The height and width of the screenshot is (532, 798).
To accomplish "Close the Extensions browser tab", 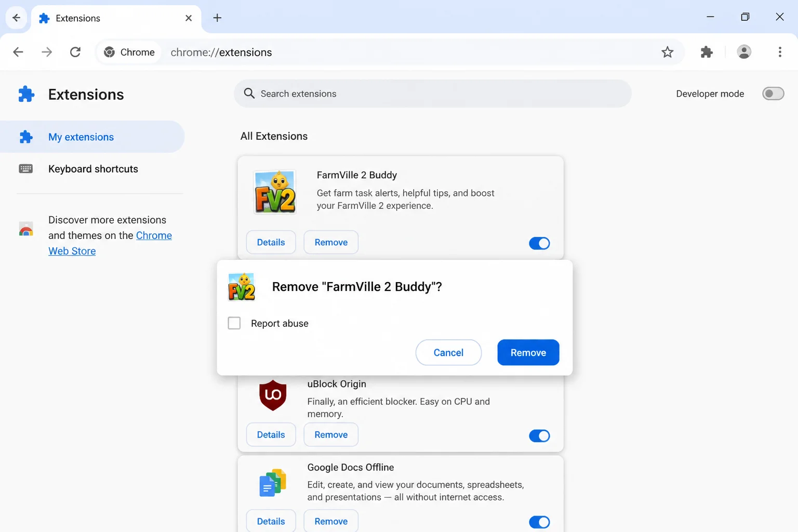I will [x=189, y=18].
